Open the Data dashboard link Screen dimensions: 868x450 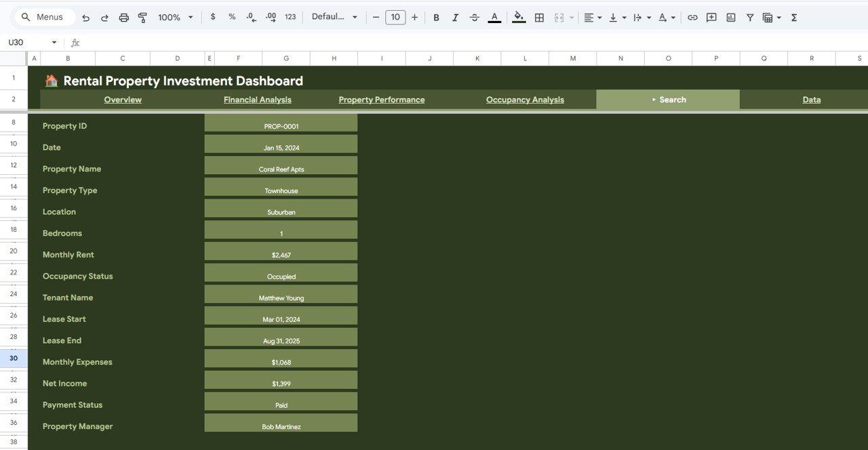pyautogui.click(x=811, y=99)
